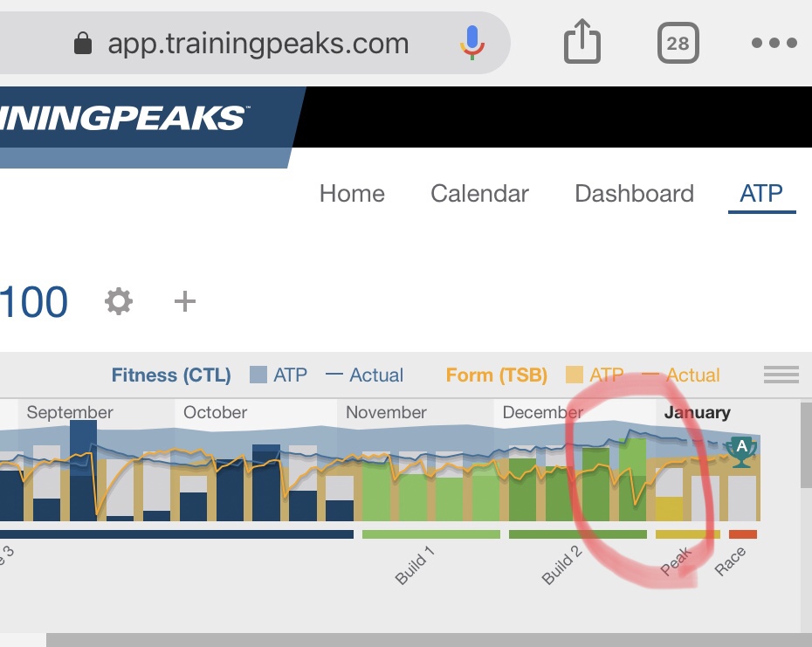This screenshot has width=812, height=647.
Task: Open the chart hamburger menu icon
Action: [781, 375]
